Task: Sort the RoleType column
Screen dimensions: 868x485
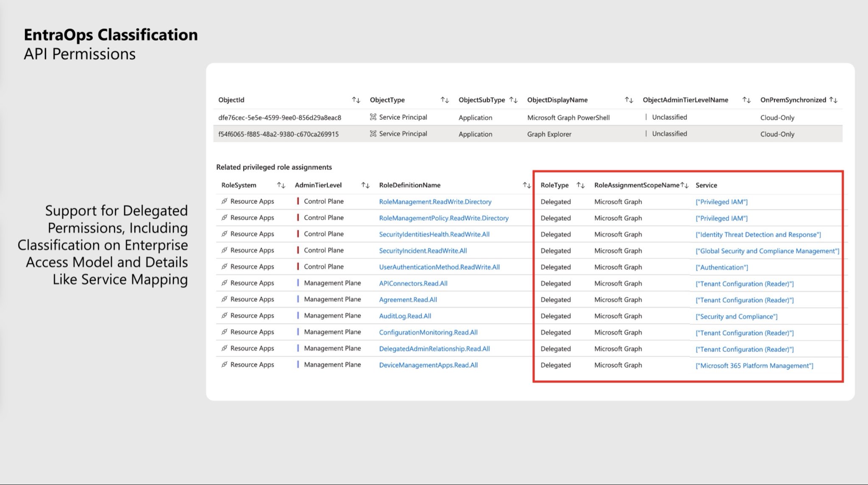Action: coord(581,185)
